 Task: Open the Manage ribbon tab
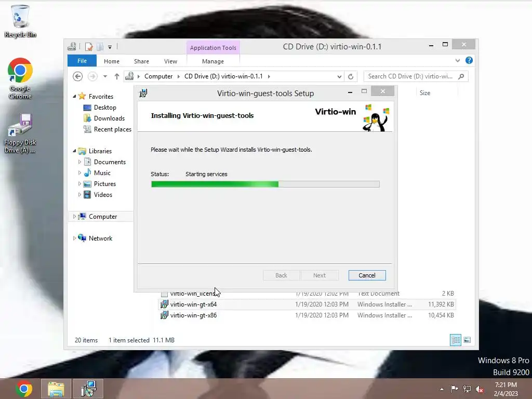coord(213,61)
